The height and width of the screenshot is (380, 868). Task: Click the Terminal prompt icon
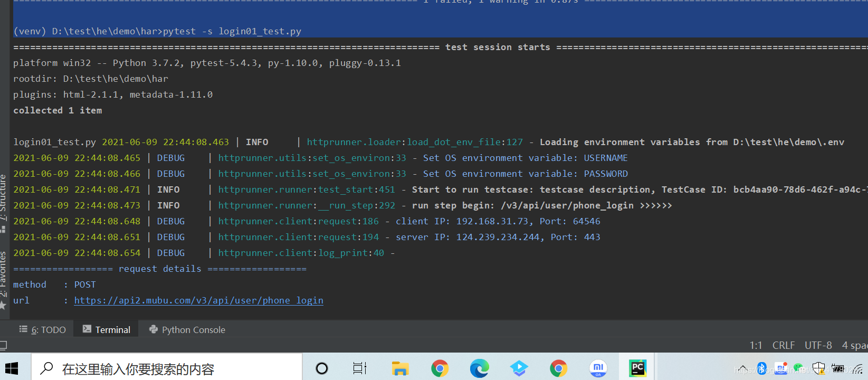[87, 329]
